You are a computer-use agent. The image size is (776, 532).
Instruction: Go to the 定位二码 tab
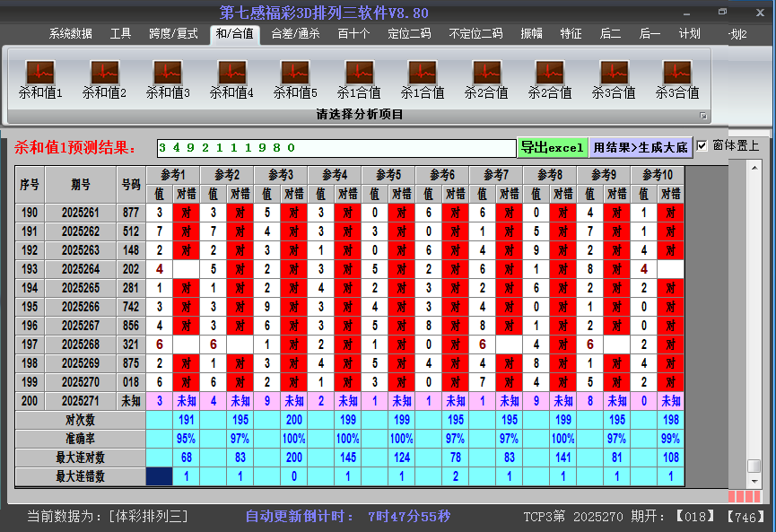pos(409,34)
